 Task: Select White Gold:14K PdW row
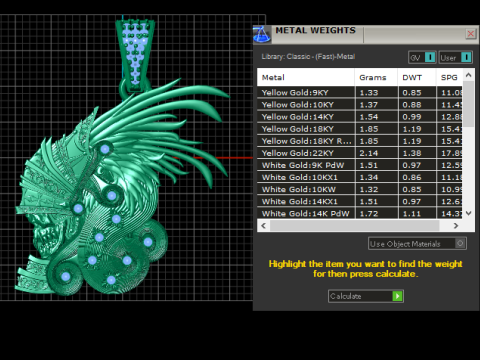pyautogui.click(x=360, y=213)
